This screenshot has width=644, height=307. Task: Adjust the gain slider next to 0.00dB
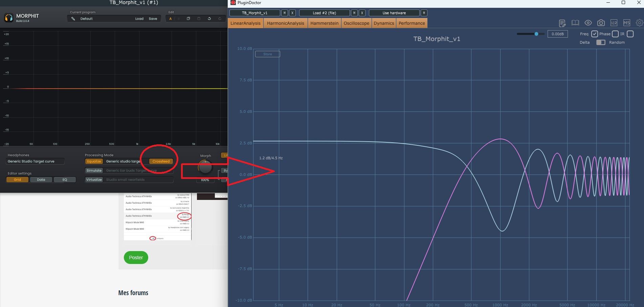click(x=530, y=34)
